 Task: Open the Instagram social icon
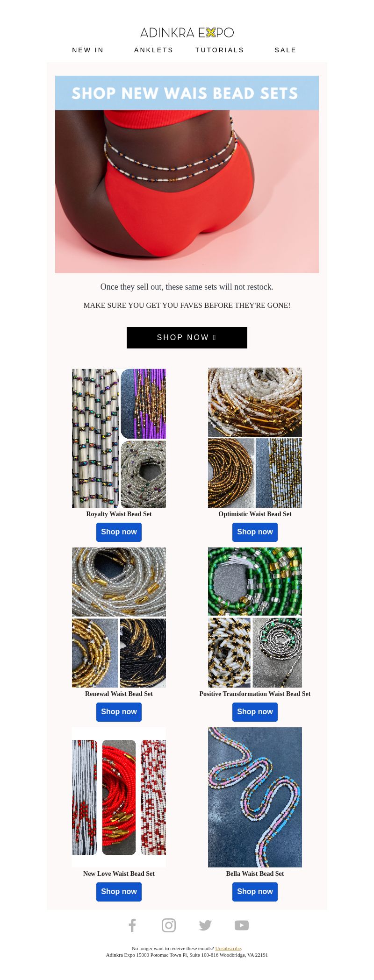coord(169,925)
